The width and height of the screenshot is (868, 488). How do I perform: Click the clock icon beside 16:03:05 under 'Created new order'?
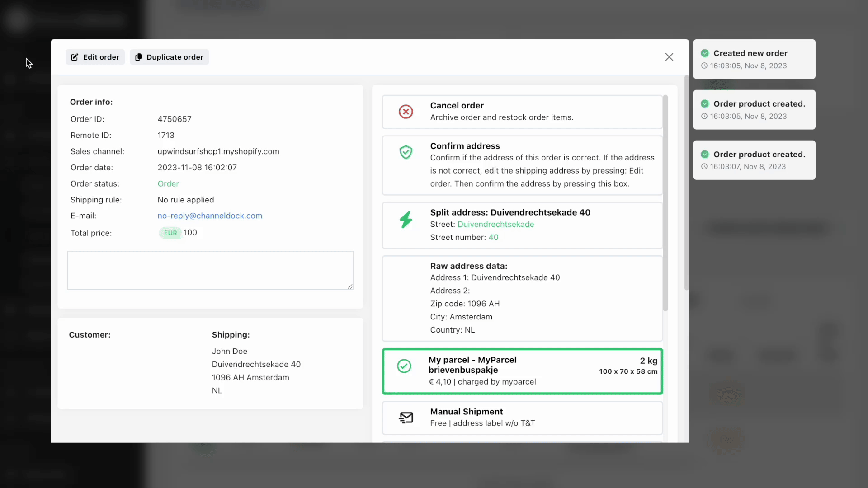(704, 66)
